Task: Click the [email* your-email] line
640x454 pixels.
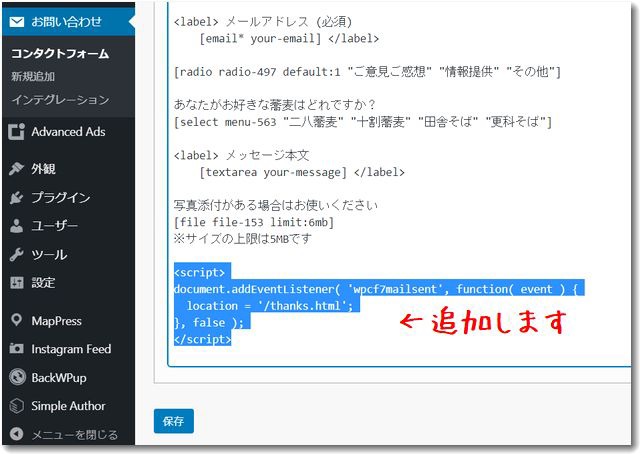Action: (289, 38)
